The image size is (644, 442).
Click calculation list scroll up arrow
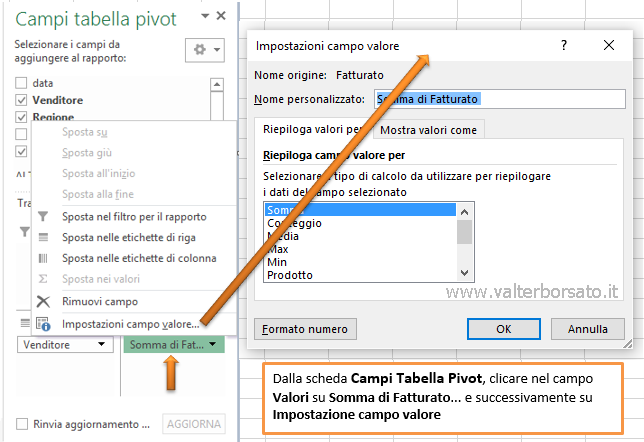click(465, 212)
